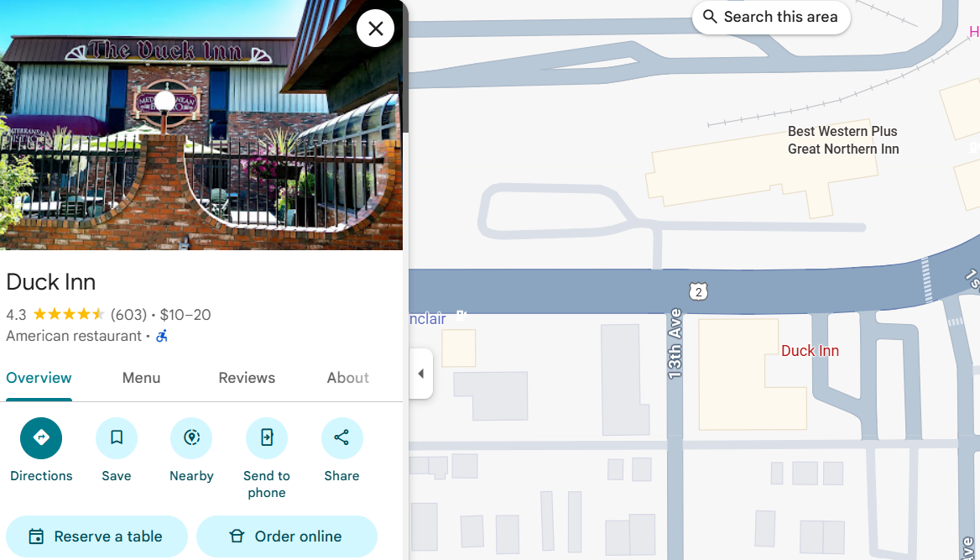
Task: Click Search this area button
Action: pyautogui.click(x=771, y=17)
